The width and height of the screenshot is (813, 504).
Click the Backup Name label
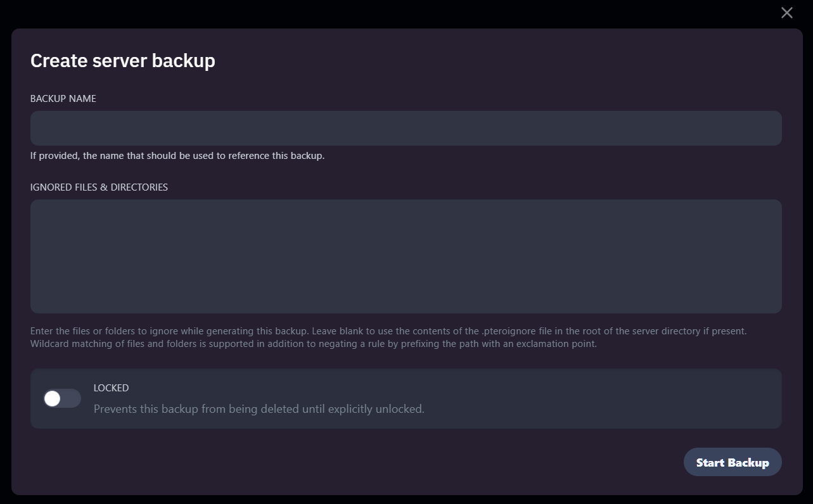(63, 98)
